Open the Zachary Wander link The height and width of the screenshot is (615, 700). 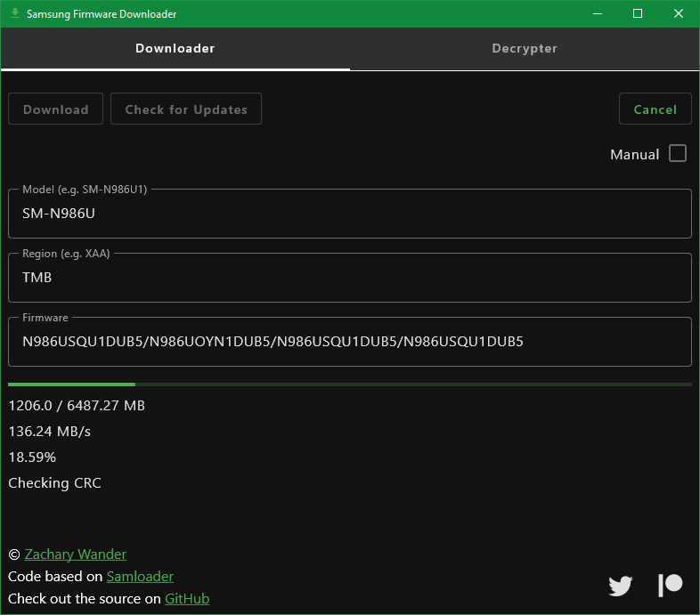76,554
